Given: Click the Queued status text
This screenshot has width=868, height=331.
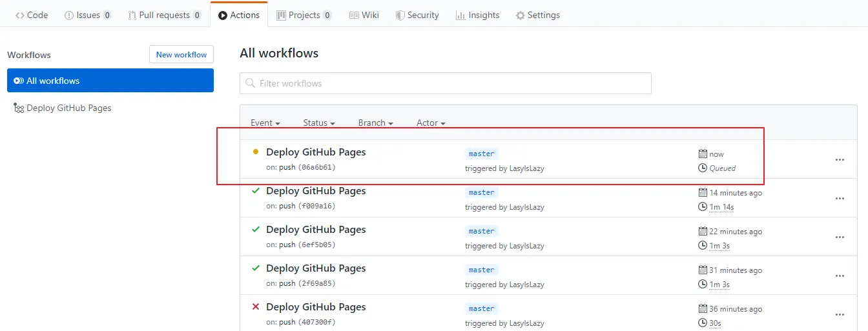Looking at the screenshot, I should (x=723, y=168).
